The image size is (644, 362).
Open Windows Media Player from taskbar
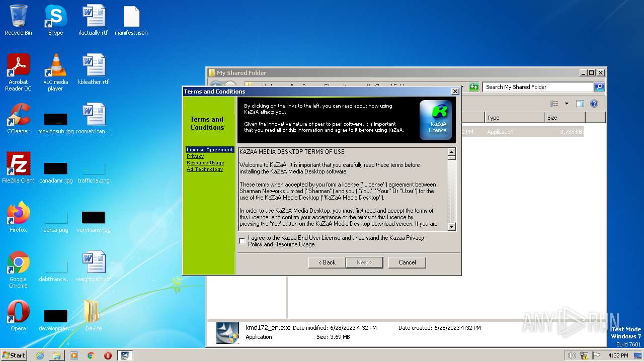[x=74, y=355]
